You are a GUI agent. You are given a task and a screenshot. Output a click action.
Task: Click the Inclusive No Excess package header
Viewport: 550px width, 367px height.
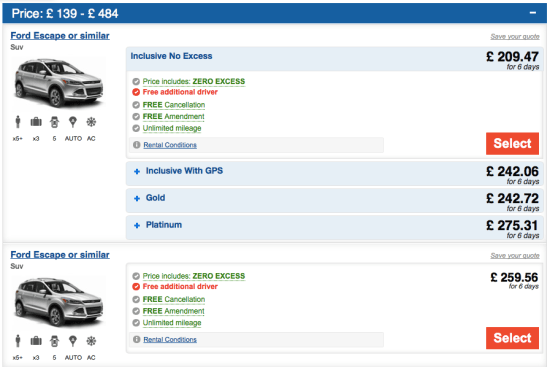tap(334, 59)
